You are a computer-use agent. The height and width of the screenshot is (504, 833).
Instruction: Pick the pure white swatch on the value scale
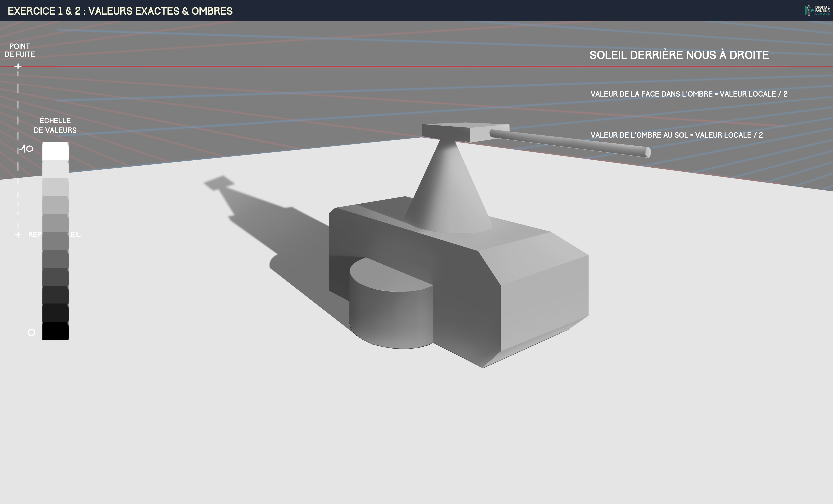pos(56,151)
